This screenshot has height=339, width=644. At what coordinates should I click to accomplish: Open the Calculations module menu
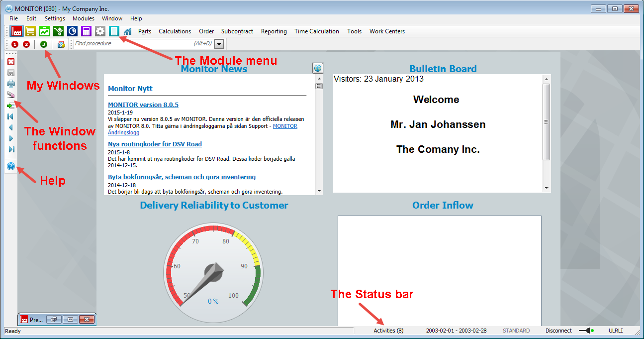pyautogui.click(x=175, y=31)
